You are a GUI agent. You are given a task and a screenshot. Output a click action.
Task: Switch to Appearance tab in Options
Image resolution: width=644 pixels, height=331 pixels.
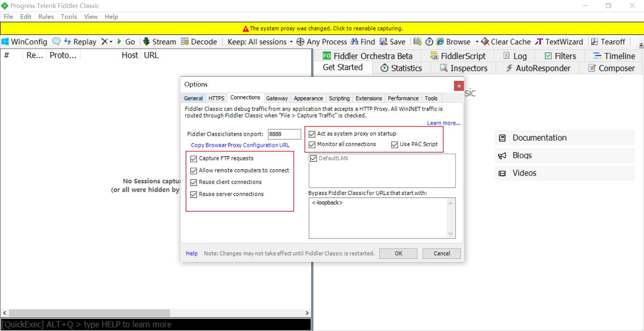(308, 98)
